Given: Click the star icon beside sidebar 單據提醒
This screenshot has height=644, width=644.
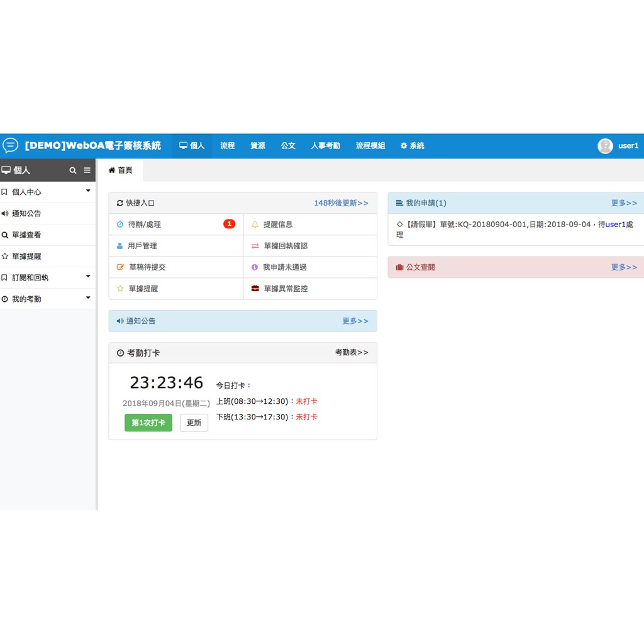Looking at the screenshot, I should click(x=5, y=256).
